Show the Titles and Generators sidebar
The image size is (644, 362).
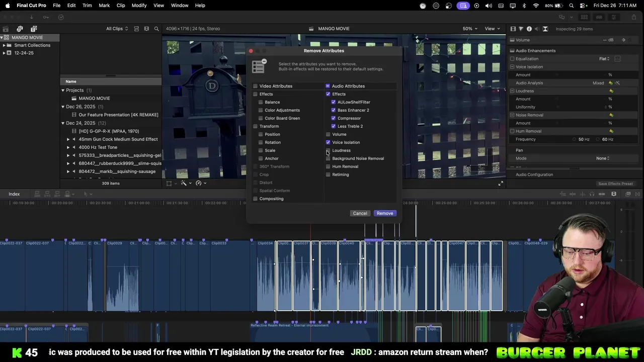click(x=33, y=29)
